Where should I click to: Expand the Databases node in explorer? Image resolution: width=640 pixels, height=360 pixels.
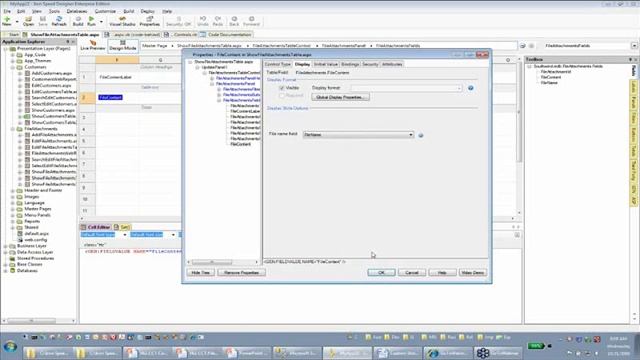click(6, 271)
